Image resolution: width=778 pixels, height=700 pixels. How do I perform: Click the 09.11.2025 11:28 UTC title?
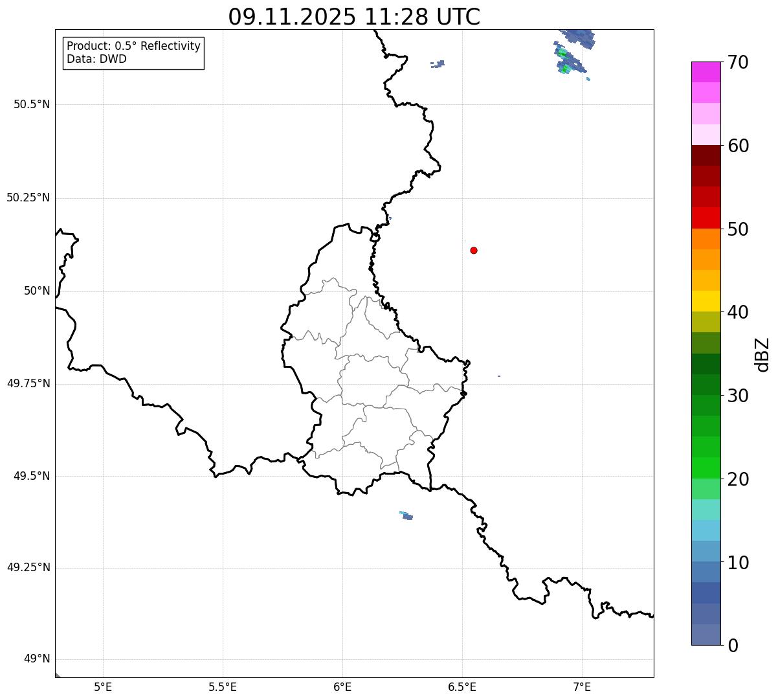click(x=354, y=17)
